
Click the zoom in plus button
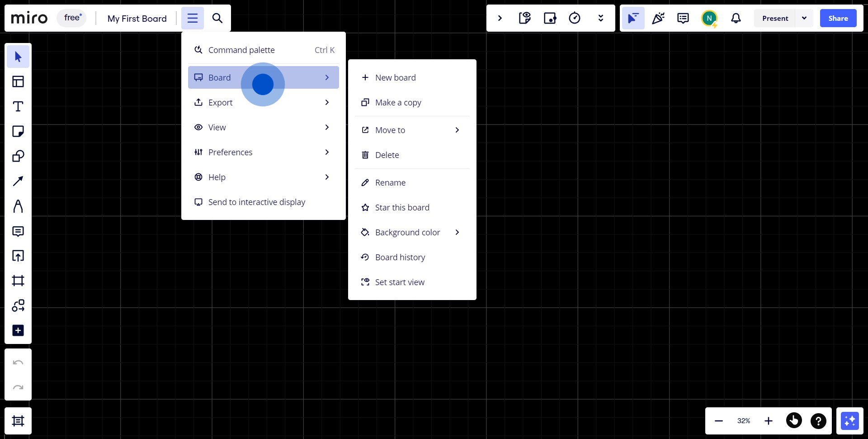(x=769, y=421)
